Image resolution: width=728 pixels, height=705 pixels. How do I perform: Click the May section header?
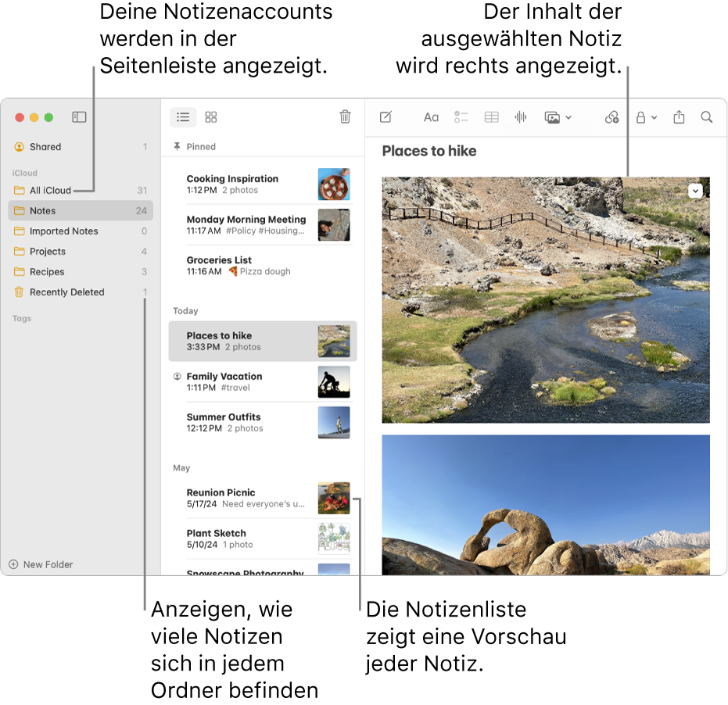[181, 468]
